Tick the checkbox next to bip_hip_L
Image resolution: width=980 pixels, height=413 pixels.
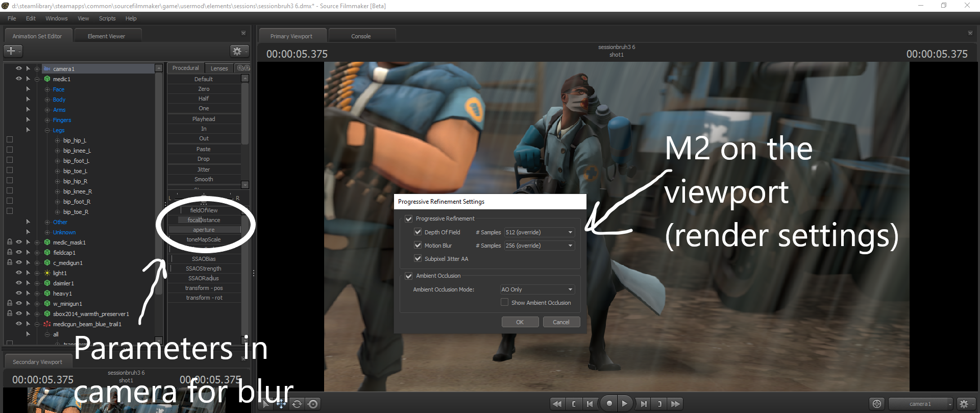(9, 139)
